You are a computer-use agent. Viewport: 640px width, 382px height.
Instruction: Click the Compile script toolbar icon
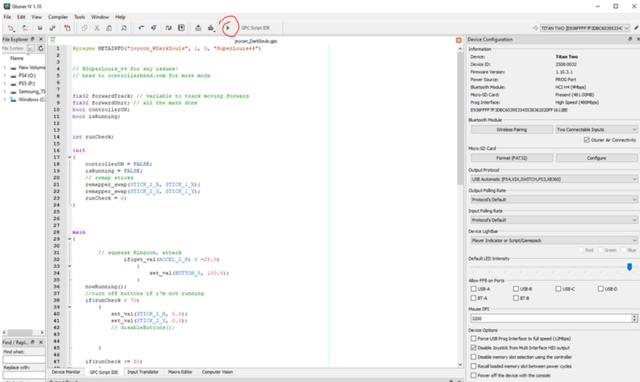pyautogui.click(x=198, y=28)
